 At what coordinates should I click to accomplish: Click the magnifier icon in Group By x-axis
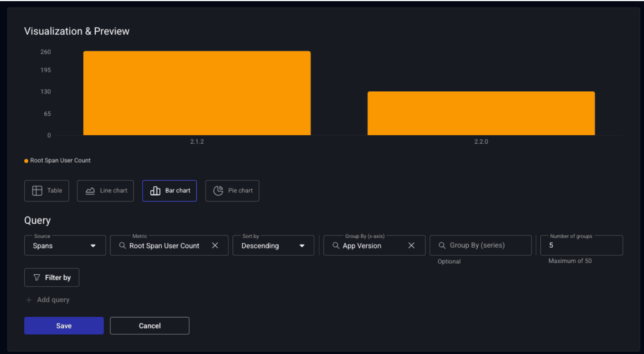click(336, 246)
